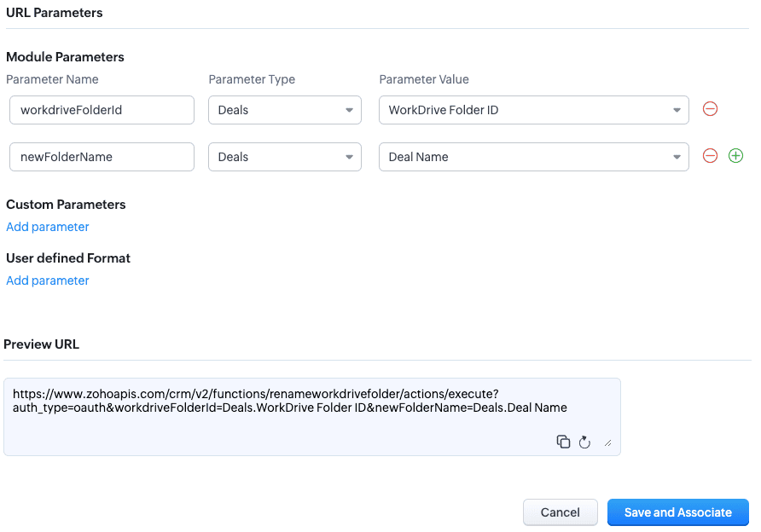The width and height of the screenshot is (761, 532).
Task: Select the URL Parameters section title
Action: [x=55, y=13]
